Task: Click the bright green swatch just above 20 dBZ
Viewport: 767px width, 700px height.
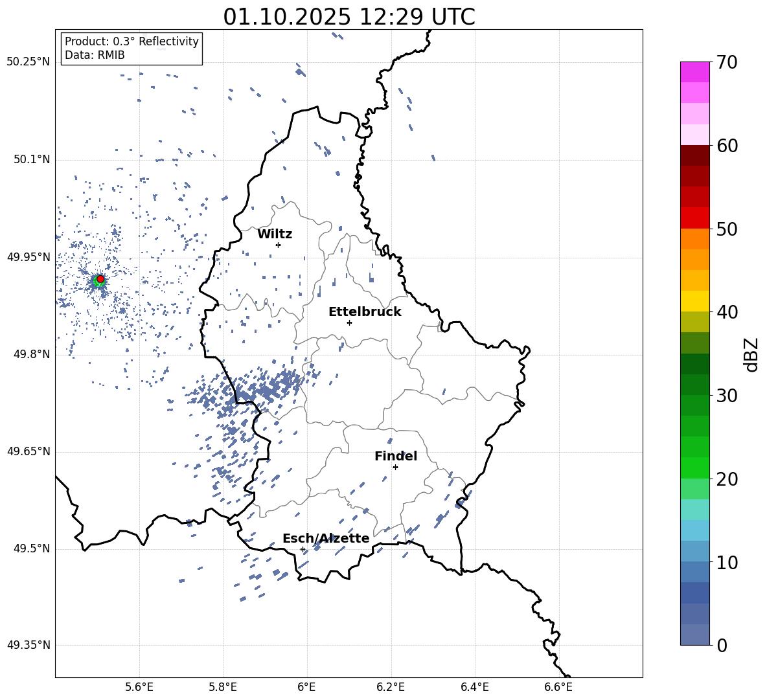Action: click(x=694, y=468)
